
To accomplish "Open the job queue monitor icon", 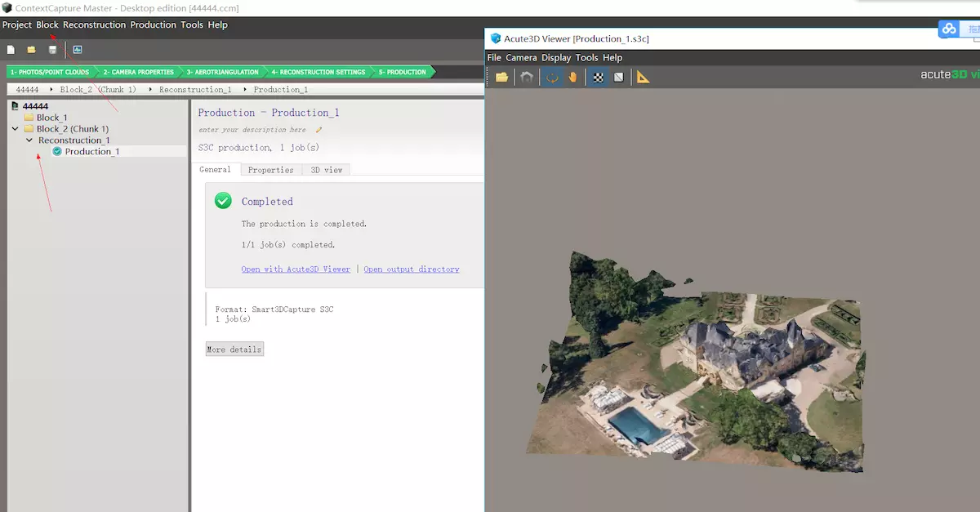I will click(78, 50).
